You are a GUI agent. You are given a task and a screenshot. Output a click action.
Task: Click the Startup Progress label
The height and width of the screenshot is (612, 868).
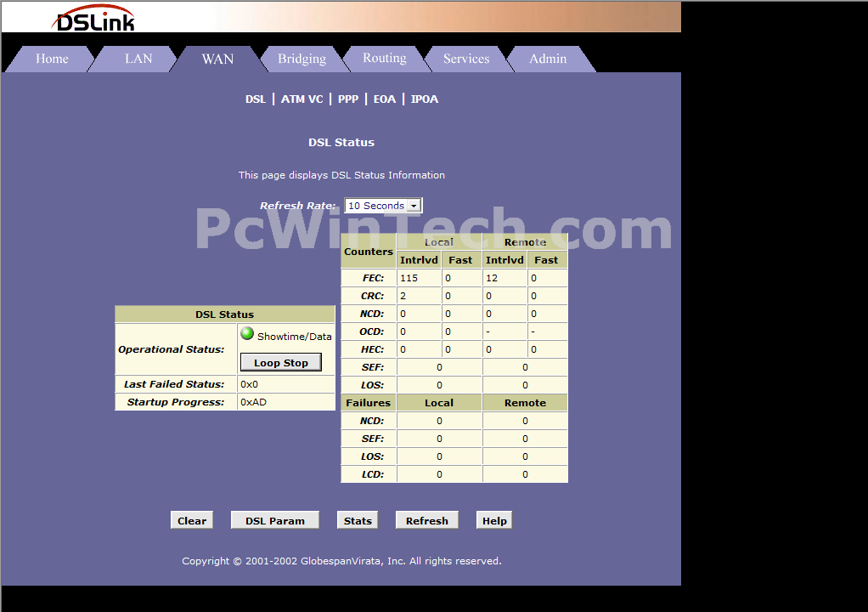pyautogui.click(x=176, y=402)
